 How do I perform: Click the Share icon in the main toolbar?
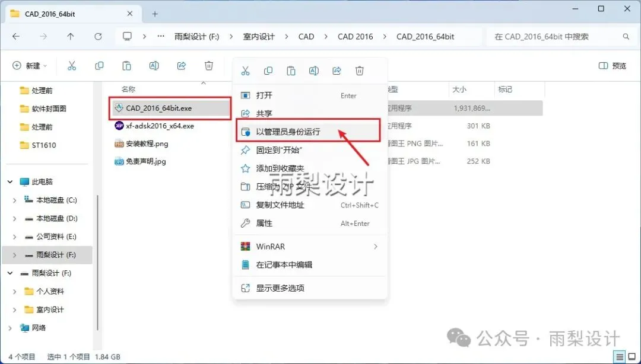[x=182, y=66]
